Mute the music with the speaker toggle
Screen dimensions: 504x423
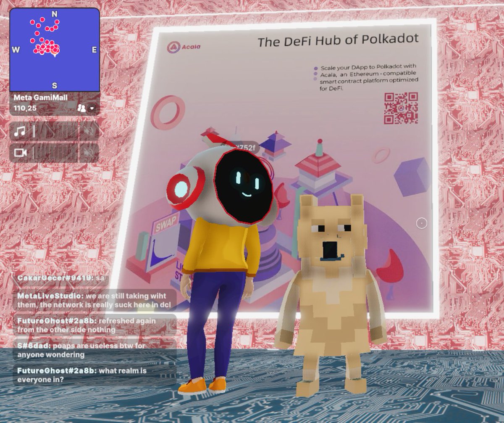[x=89, y=132]
